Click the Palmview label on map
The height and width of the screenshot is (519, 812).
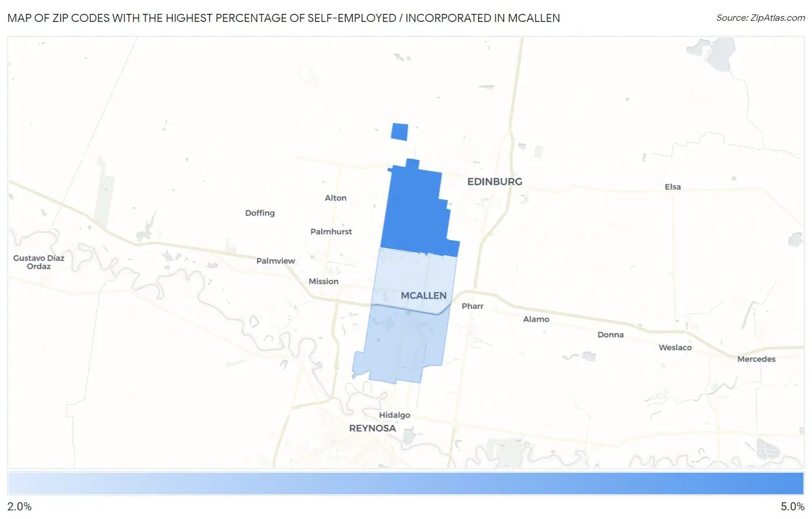click(275, 261)
